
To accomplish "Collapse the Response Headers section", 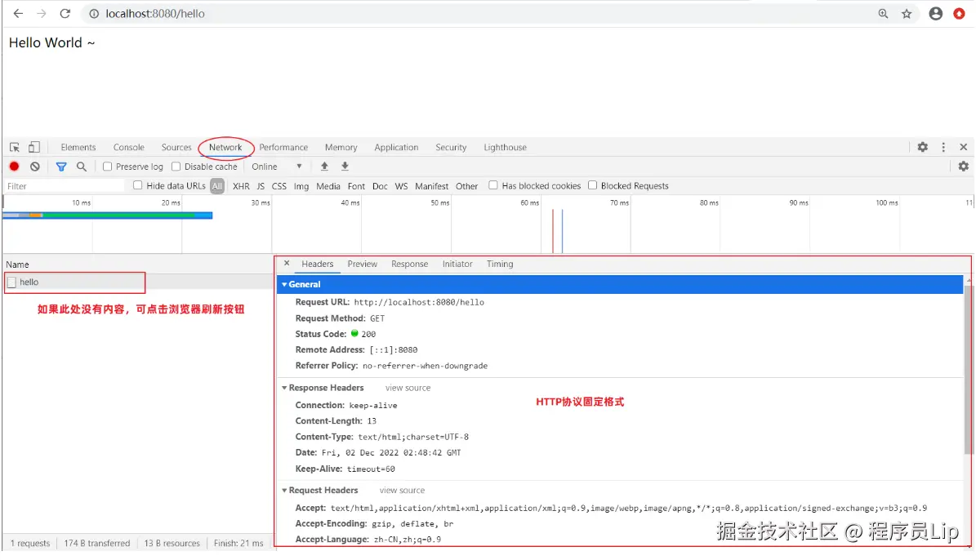I will pyautogui.click(x=284, y=388).
